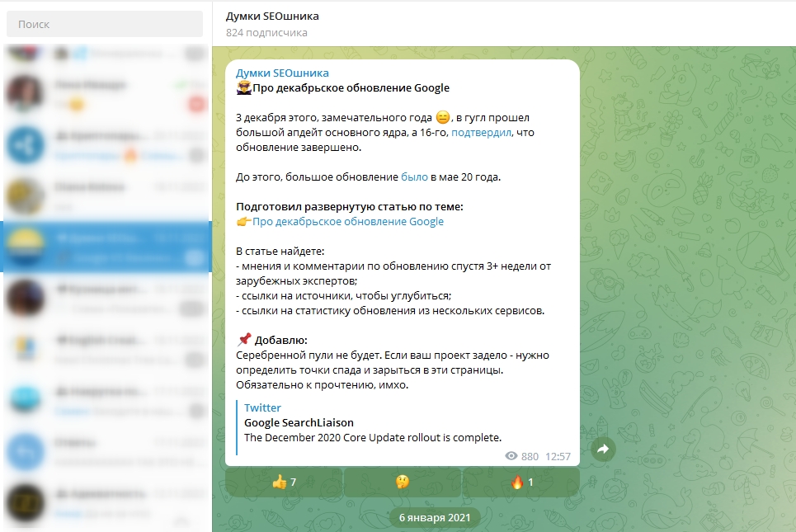Click the line 'Подготовил развернутую статью по теме:'
This screenshot has width=796, height=532.
click(349, 206)
